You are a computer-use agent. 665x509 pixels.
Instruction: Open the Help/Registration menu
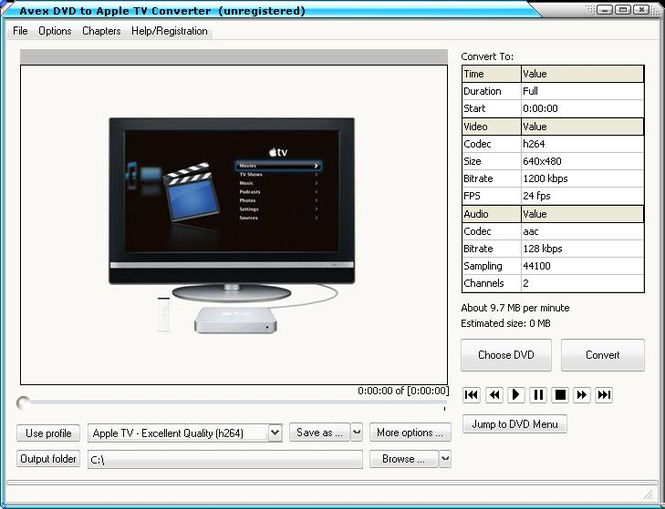[x=170, y=31]
